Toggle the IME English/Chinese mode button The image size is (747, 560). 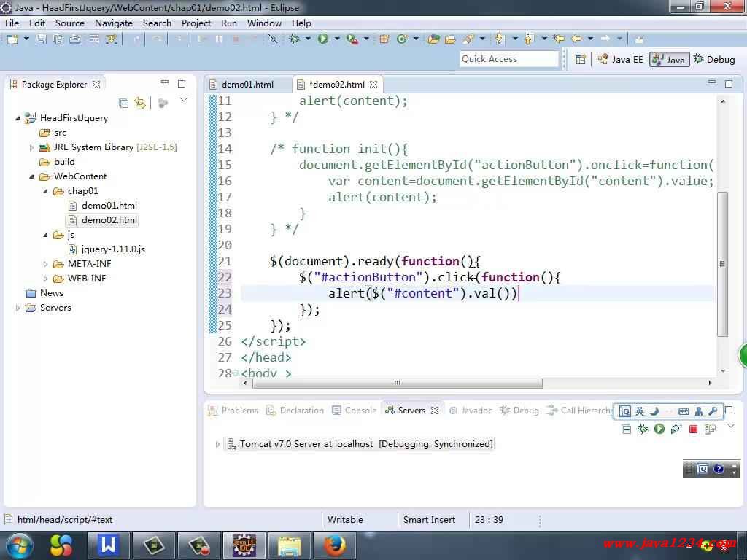640,411
